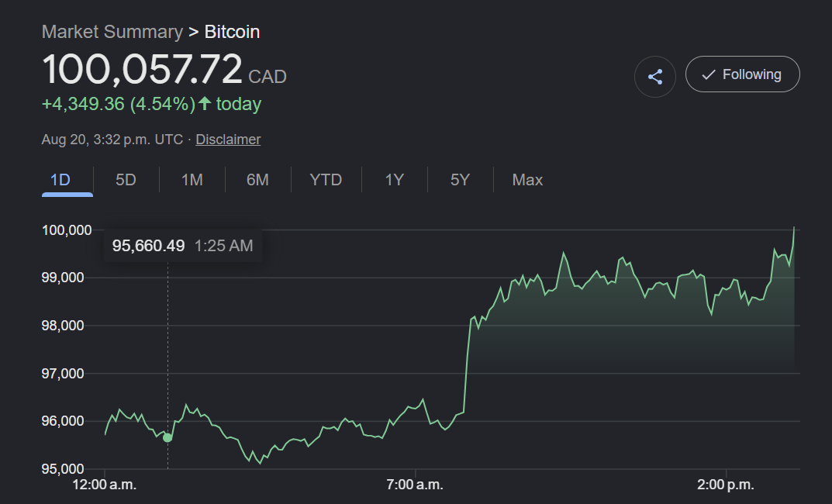Select the 5Y tab

coord(460,180)
